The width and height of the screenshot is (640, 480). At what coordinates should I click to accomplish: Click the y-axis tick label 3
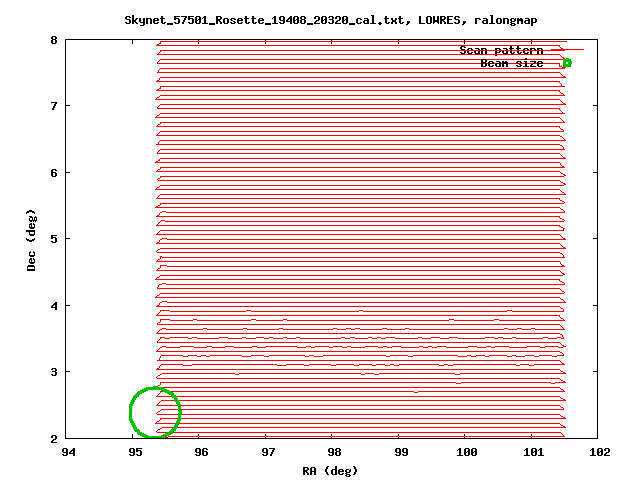[x=54, y=372]
